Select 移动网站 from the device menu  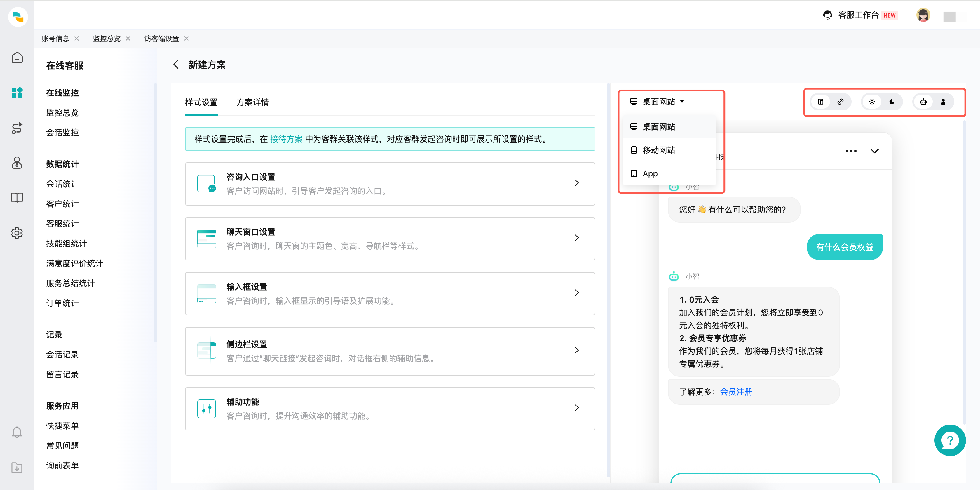point(659,150)
